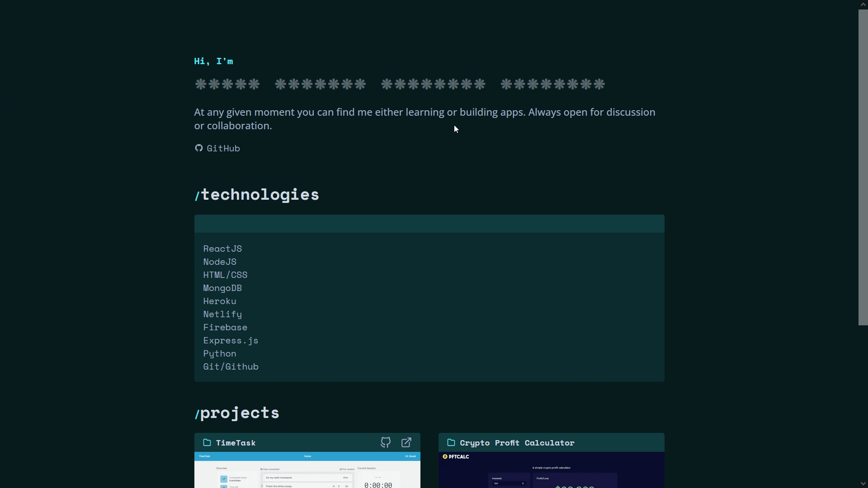Select the Pick random icon in TimeTask preview
The image size is (868, 488).
[341, 469]
